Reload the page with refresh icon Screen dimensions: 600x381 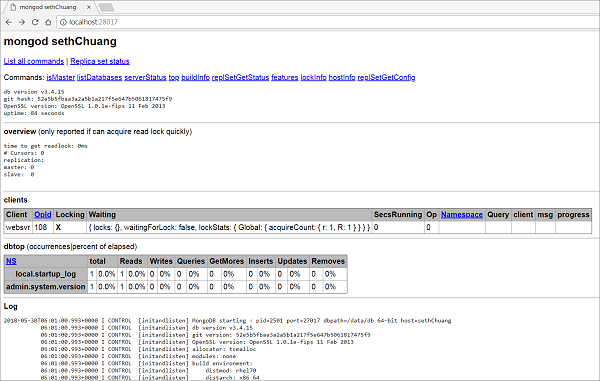pos(35,22)
